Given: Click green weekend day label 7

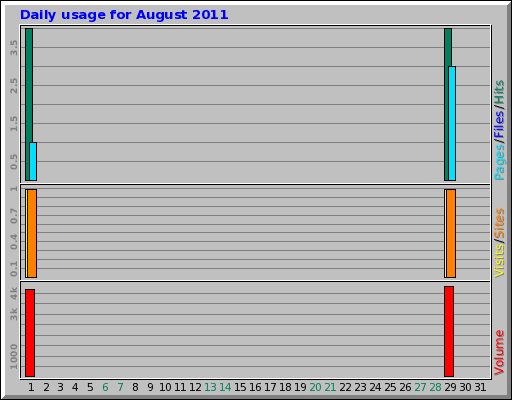Looking at the screenshot, I should (120, 387).
